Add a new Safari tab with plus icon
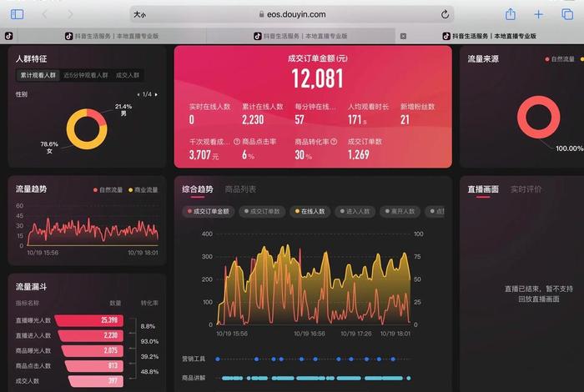 (x=539, y=14)
